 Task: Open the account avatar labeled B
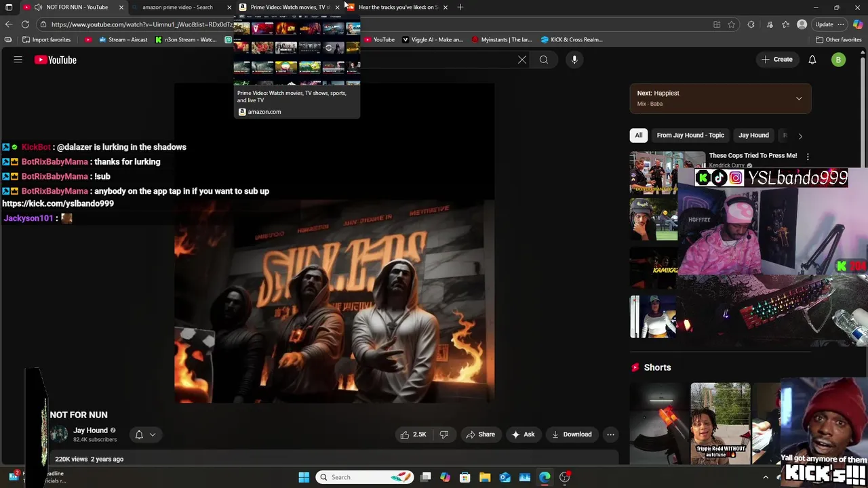click(x=838, y=60)
